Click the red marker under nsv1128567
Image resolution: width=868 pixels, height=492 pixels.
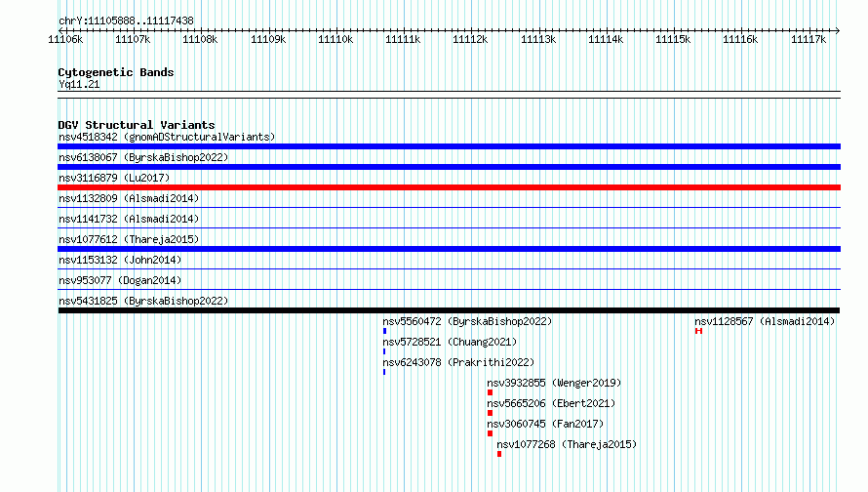pyautogui.click(x=698, y=331)
